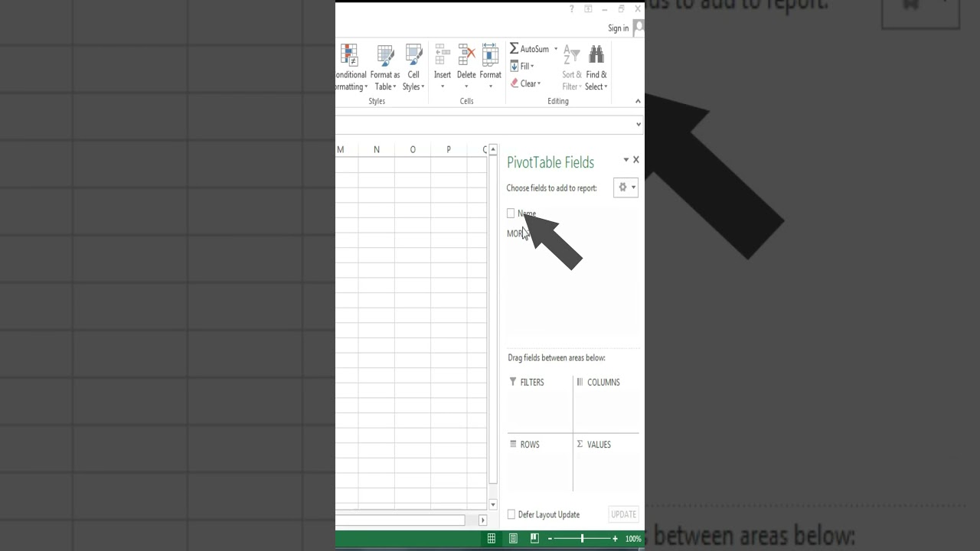This screenshot has height=551, width=980.
Task: Open Format as Table gallery
Action: (x=385, y=67)
